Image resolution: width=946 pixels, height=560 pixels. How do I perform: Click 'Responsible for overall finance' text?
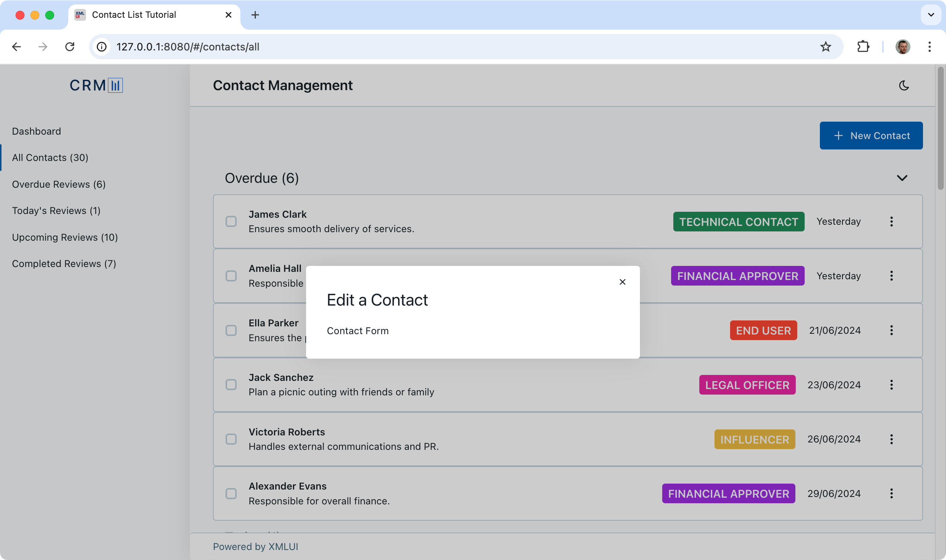319,501
